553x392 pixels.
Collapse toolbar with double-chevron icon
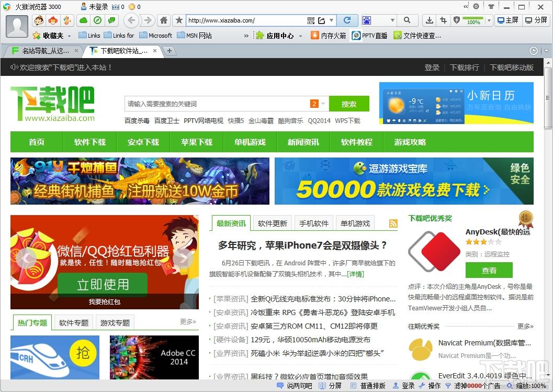coord(466,6)
